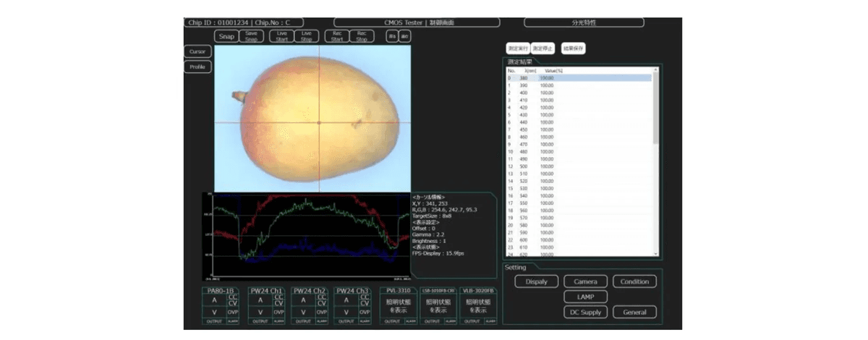Show lighting status for PVL-3310

(399, 305)
